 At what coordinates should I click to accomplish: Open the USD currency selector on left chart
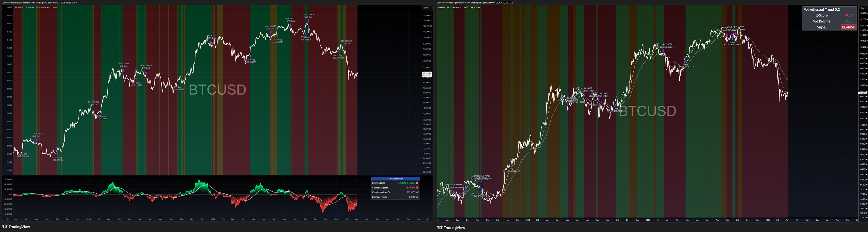click(426, 8)
